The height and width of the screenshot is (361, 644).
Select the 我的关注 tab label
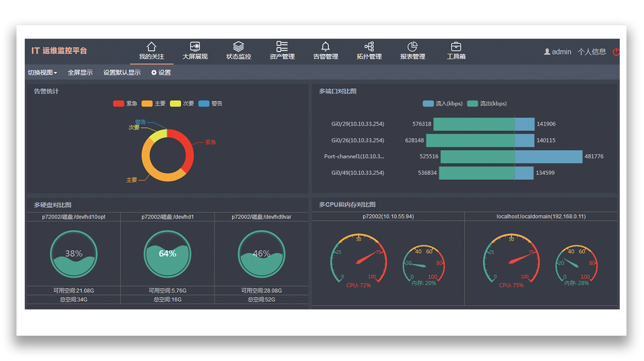point(151,57)
